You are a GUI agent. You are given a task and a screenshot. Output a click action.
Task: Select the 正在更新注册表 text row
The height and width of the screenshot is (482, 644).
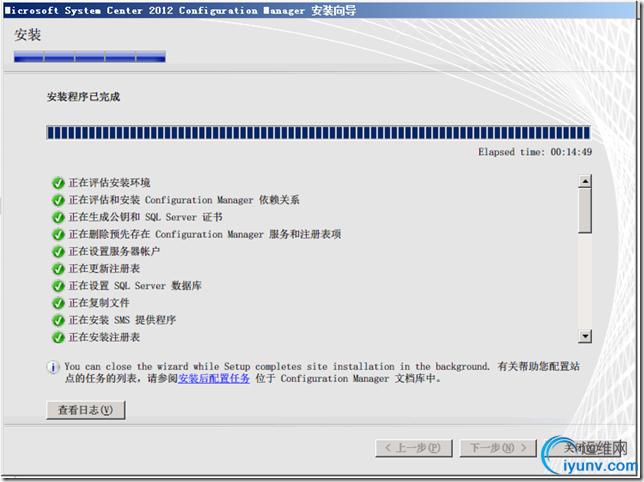(104, 269)
